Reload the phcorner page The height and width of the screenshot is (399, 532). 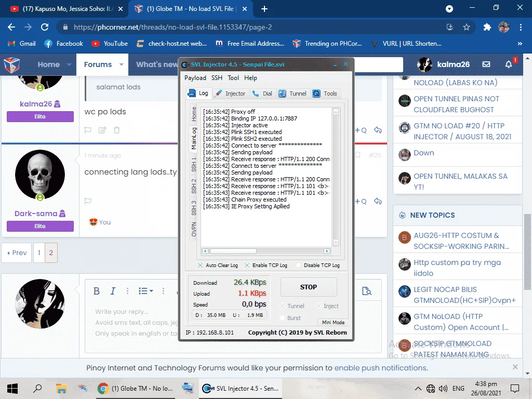45,27
